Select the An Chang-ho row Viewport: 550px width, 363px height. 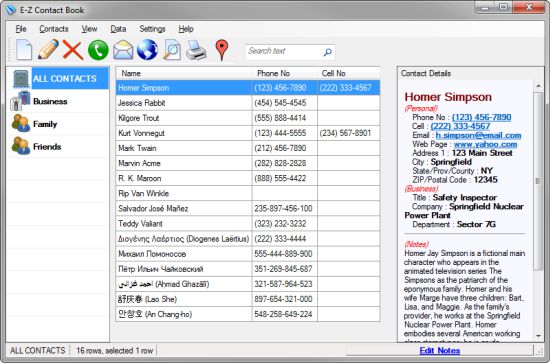tap(248, 314)
